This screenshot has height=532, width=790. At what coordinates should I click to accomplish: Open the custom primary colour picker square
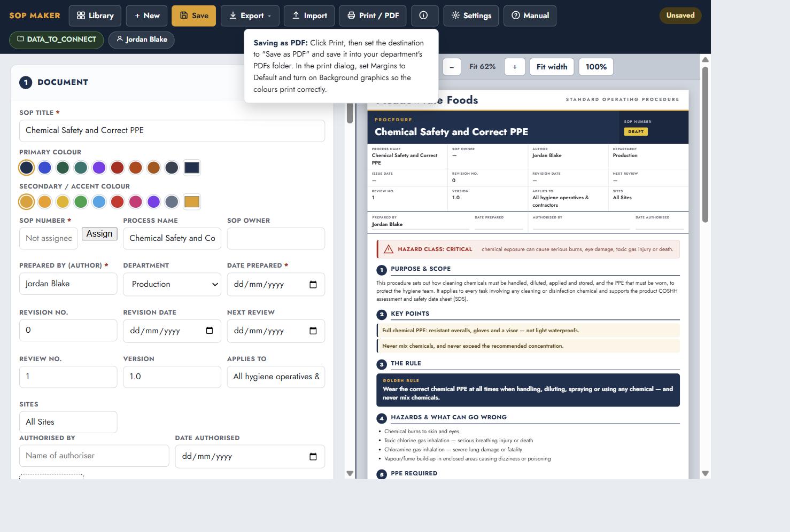point(192,168)
